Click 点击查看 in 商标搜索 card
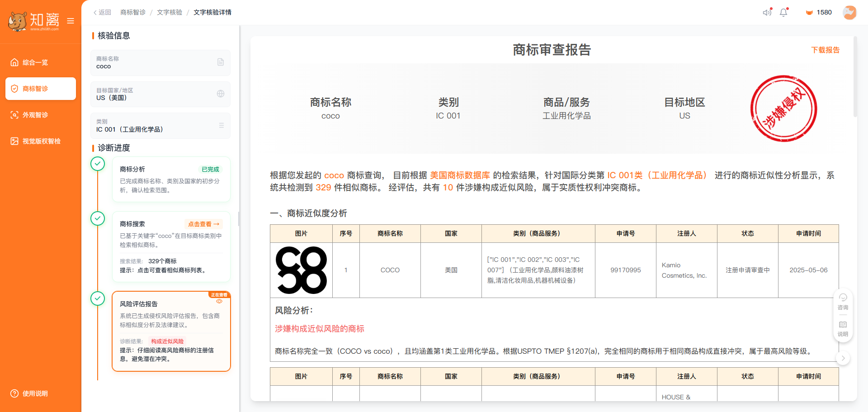Image resolution: width=868 pixels, height=412 pixels. (x=203, y=224)
